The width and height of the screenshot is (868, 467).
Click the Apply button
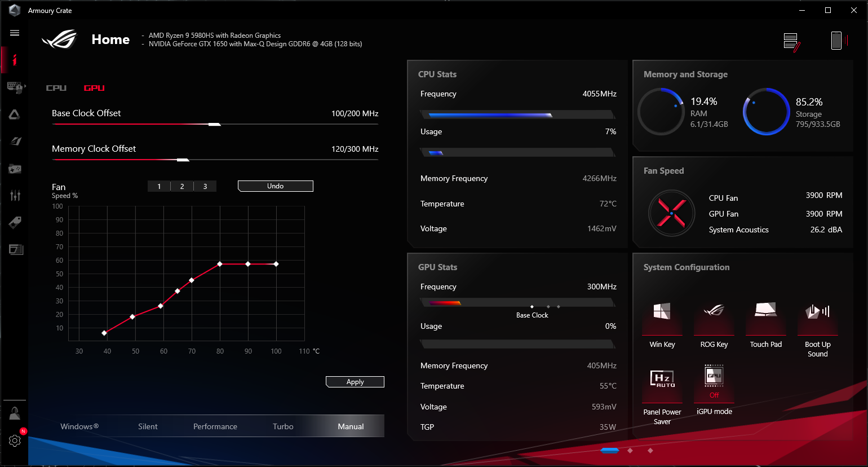[355, 382]
